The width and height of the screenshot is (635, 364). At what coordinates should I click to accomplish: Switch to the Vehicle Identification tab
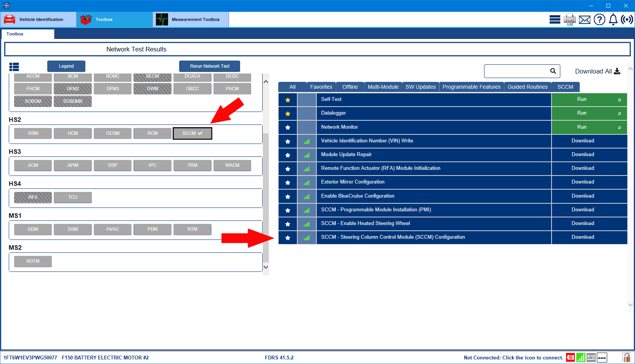pyautogui.click(x=38, y=19)
